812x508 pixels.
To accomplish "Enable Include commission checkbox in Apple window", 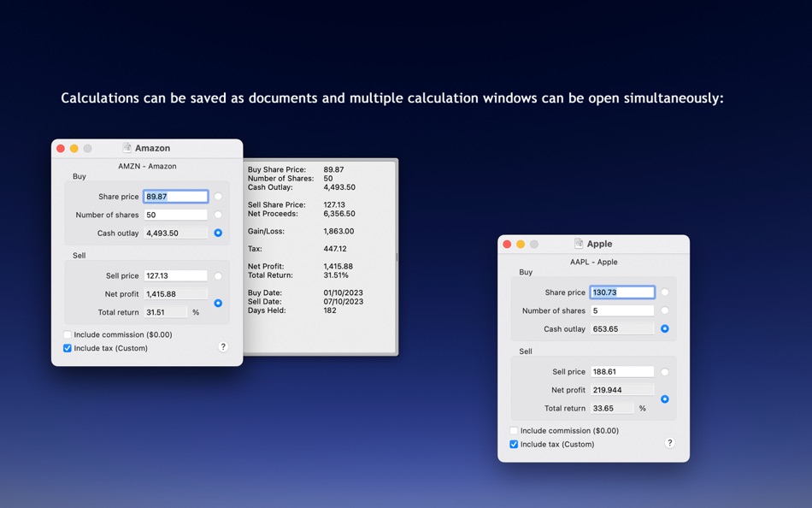I will coord(514,430).
